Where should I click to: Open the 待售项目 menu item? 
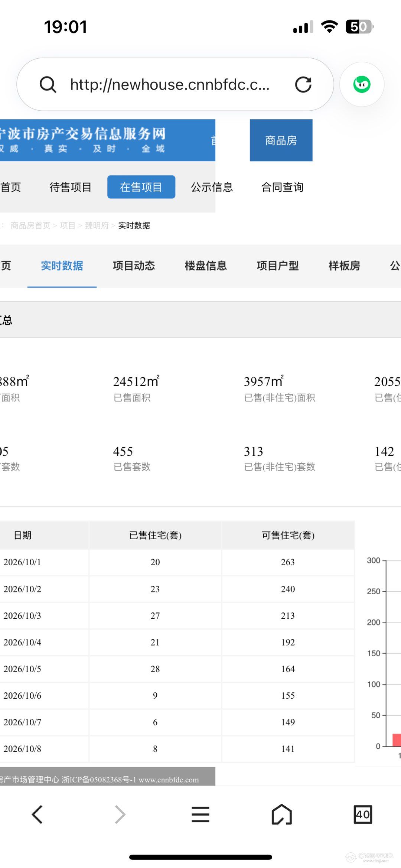coord(70,187)
